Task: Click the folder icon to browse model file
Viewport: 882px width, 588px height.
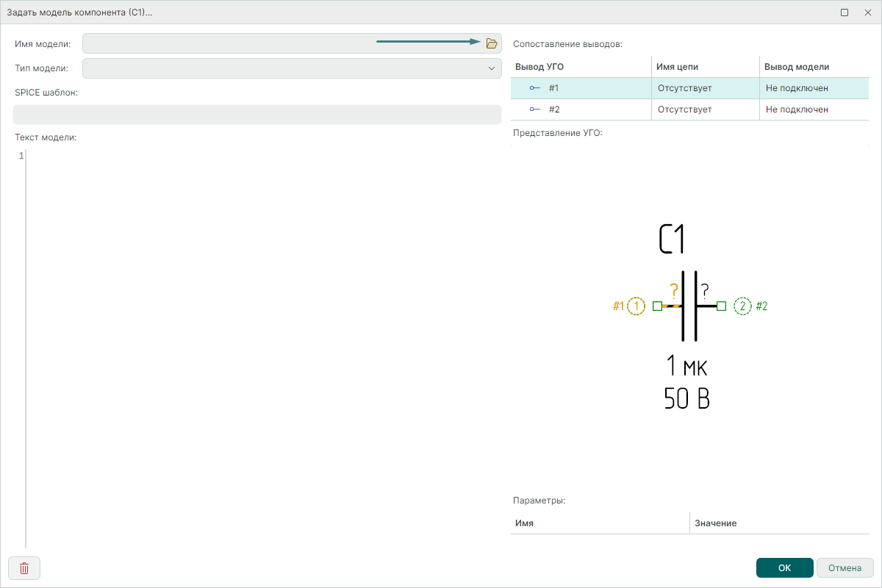Action: pos(492,43)
